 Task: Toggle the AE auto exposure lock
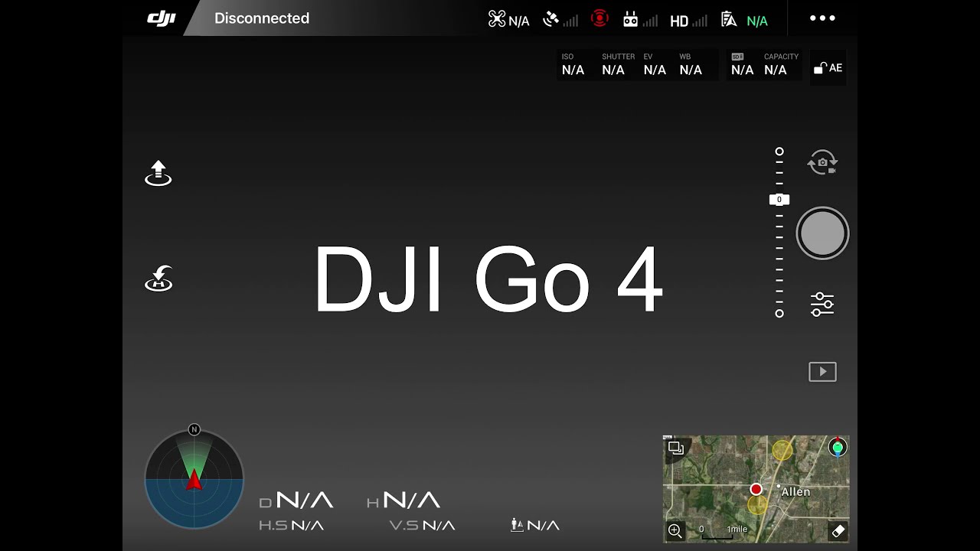click(828, 68)
